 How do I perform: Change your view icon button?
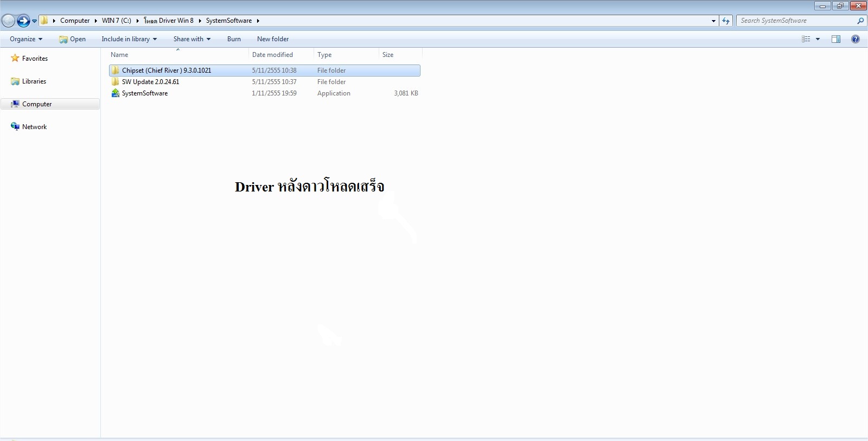tap(806, 39)
